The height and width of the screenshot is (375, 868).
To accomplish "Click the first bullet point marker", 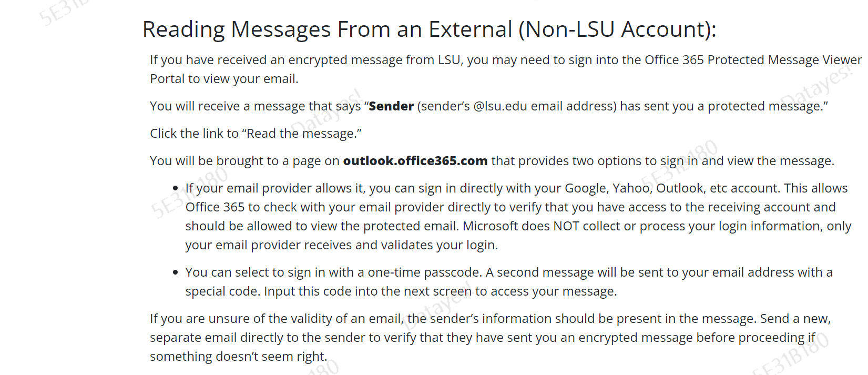I will 176,188.
